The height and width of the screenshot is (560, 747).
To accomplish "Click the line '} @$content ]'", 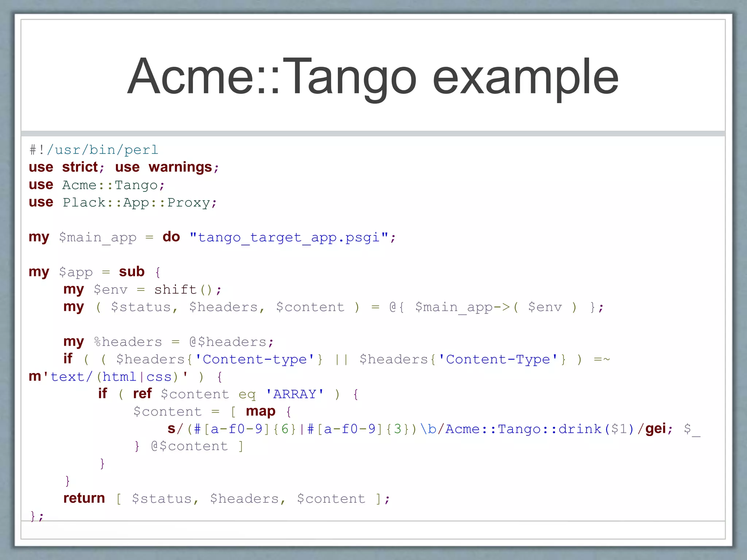I will click(x=189, y=446).
